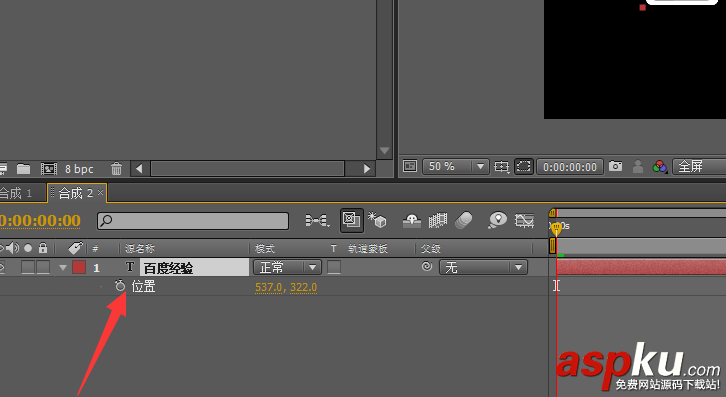The image size is (726, 397).
Task: Click the label tag column header
Action: tap(75, 248)
